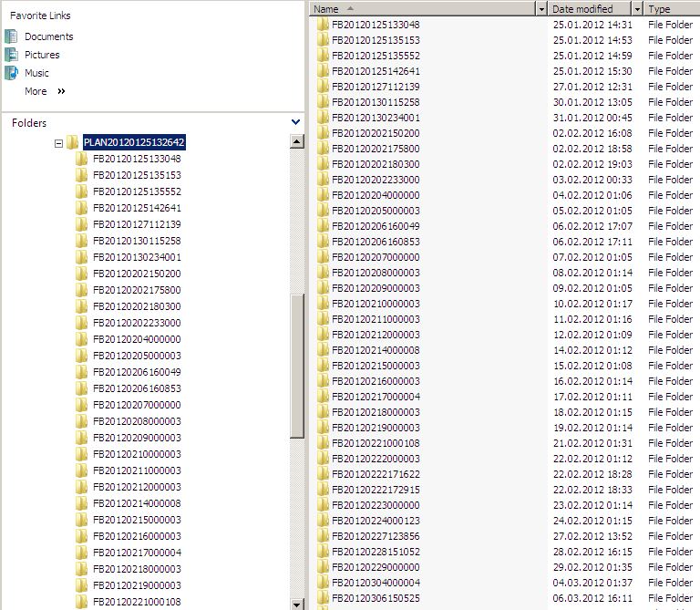Select FB20120206160049 in the file list
Viewport: 700px width, 610px height.
pyautogui.click(x=376, y=226)
